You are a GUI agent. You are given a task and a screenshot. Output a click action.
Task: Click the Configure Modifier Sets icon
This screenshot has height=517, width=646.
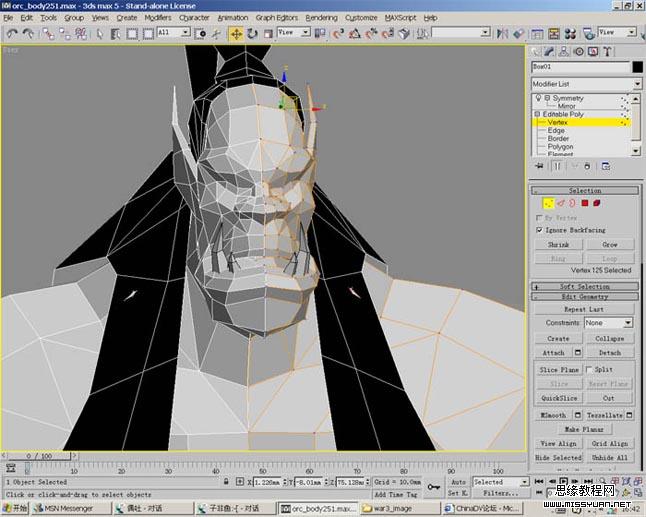(x=606, y=166)
